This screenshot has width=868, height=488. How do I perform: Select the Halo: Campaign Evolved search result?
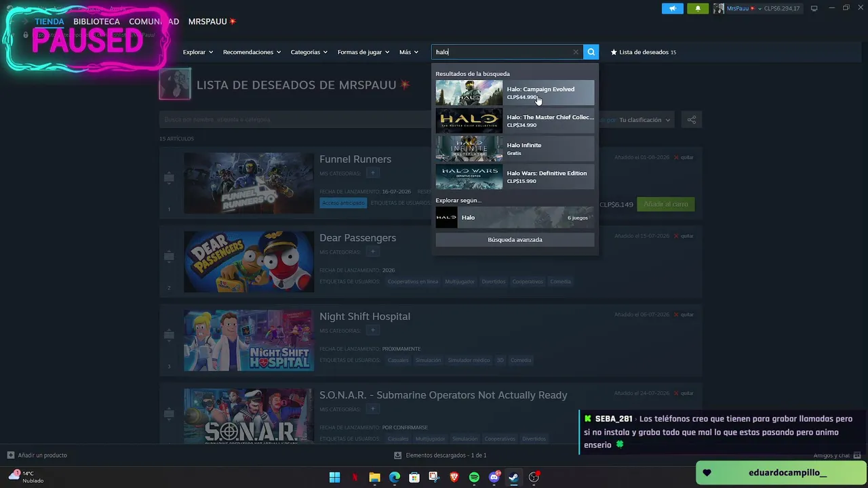pyautogui.click(x=515, y=93)
